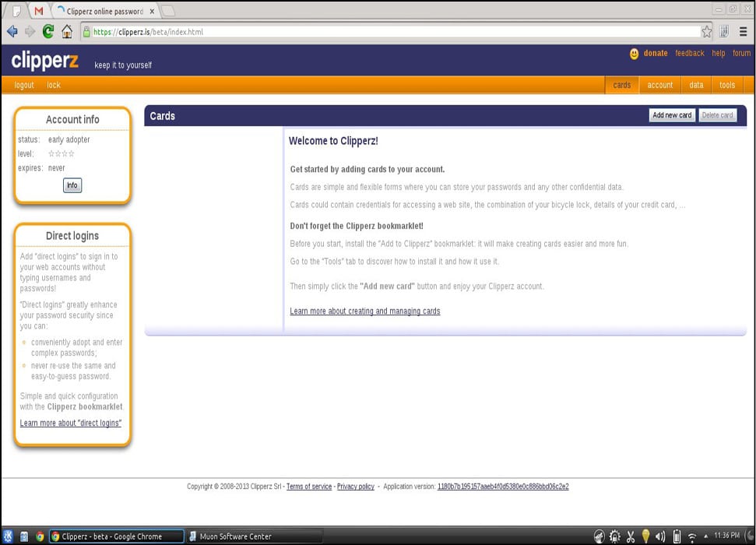Click the Info button in Account info
Viewport: 756px width, 545px height.
72,185
